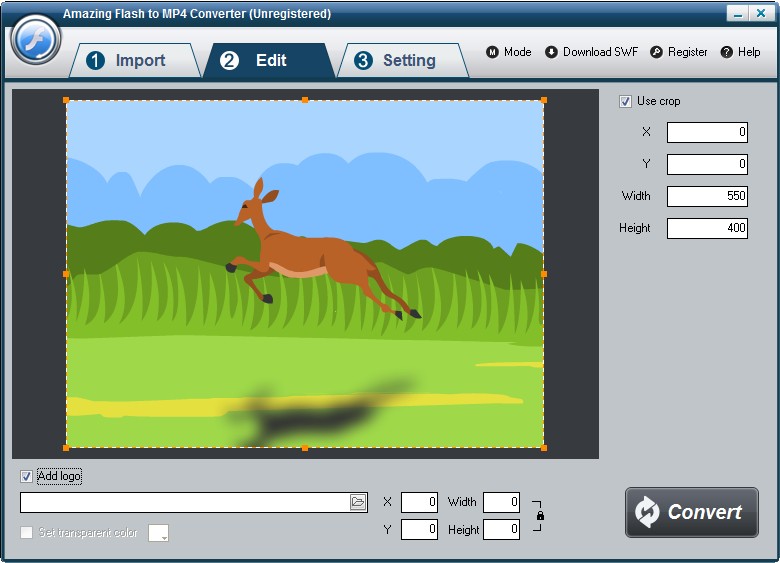
Task: Go to the Setting tab
Action: (403, 60)
